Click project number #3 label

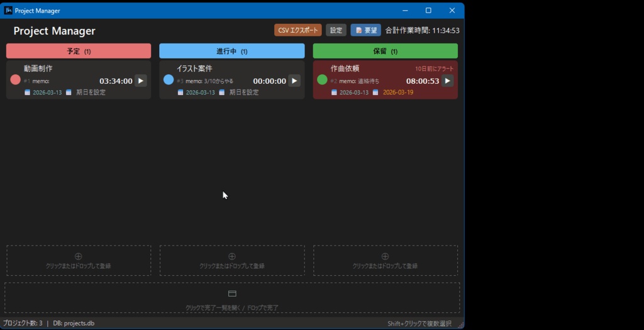(x=180, y=81)
